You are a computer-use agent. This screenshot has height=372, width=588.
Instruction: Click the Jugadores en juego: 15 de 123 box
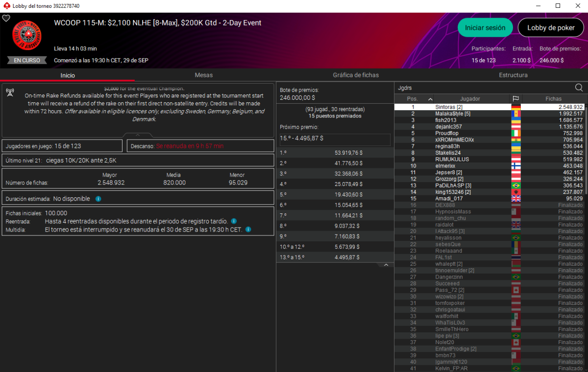pos(62,146)
